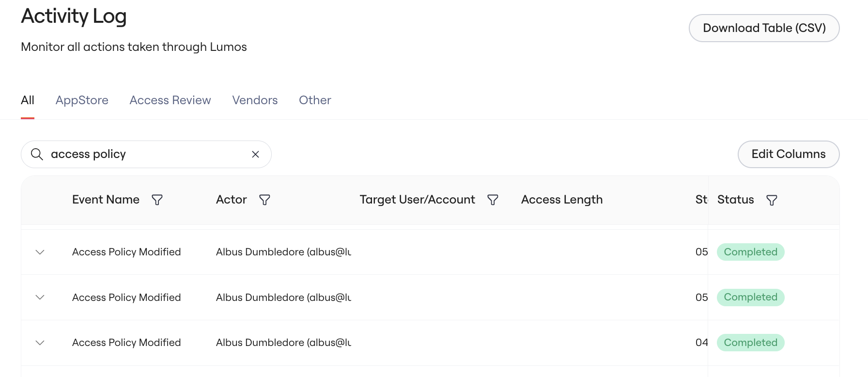This screenshot has height=377, width=868.
Task: Switch to the AppStore tab
Action: [82, 100]
